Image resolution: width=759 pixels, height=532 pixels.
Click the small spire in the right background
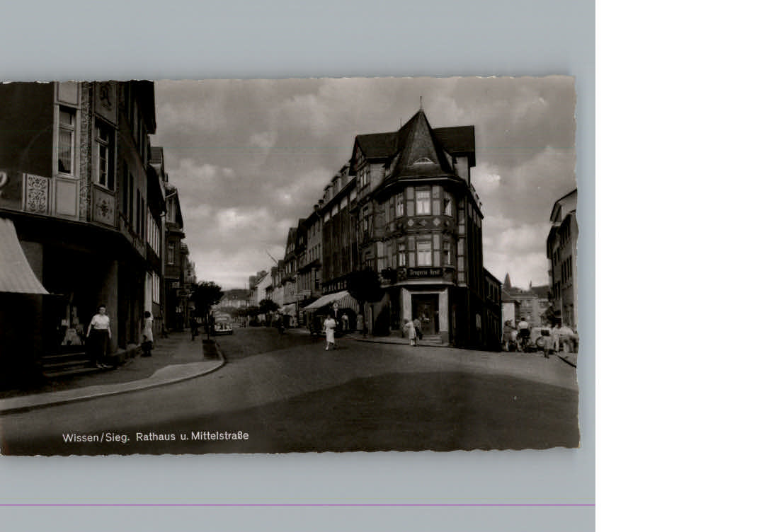[x=507, y=281]
